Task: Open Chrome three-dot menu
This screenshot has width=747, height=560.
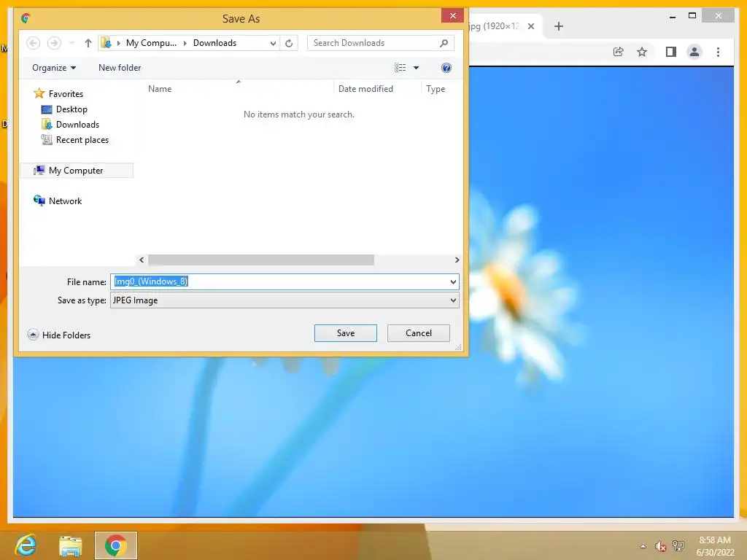Action: 718,52
